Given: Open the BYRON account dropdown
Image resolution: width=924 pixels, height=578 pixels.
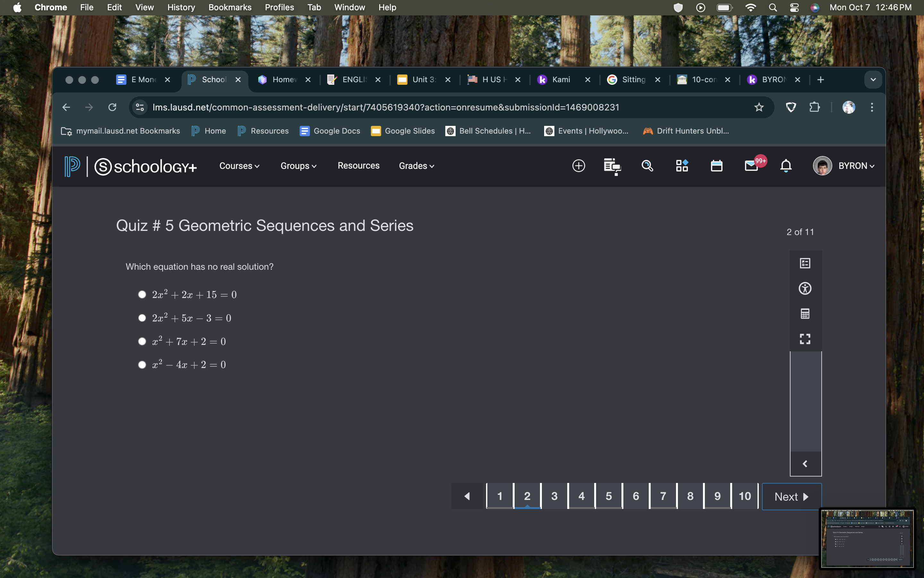Looking at the screenshot, I should pos(844,165).
